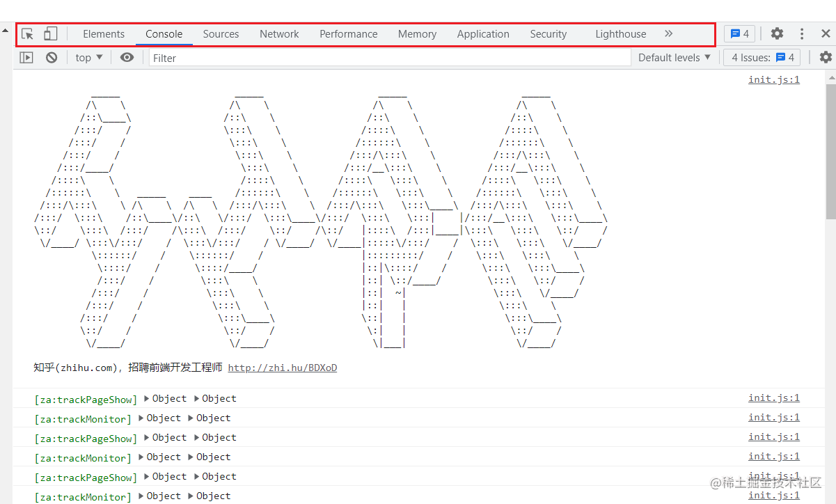Open the Default levels dropdown
This screenshot has width=836, height=504.
674,58
